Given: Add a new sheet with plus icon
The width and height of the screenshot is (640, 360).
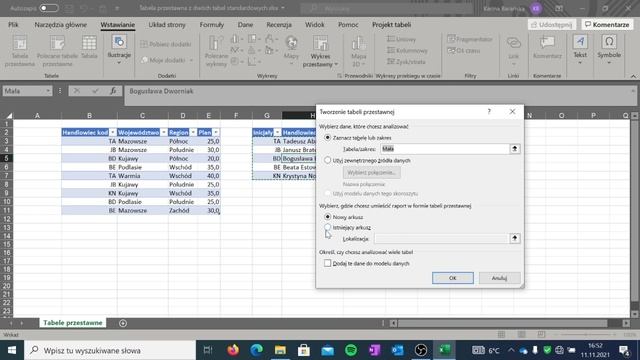Looking at the screenshot, I should tap(123, 323).
